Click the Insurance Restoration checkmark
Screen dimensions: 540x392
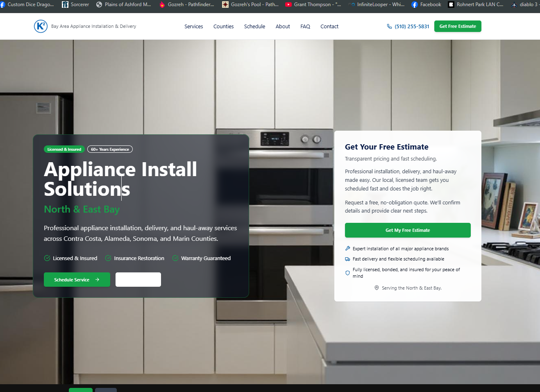pyautogui.click(x=108, y=258)
